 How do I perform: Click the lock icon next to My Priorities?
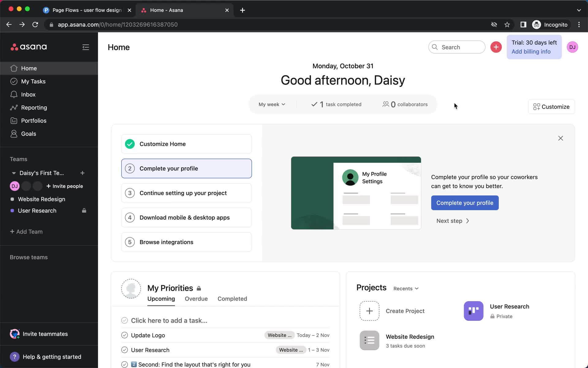click(199, 288)
